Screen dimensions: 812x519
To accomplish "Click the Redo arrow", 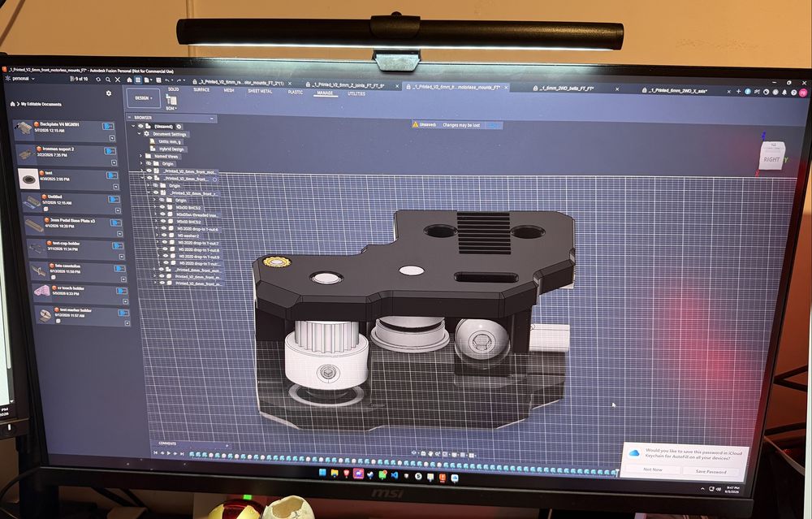I will click(179, 80).
